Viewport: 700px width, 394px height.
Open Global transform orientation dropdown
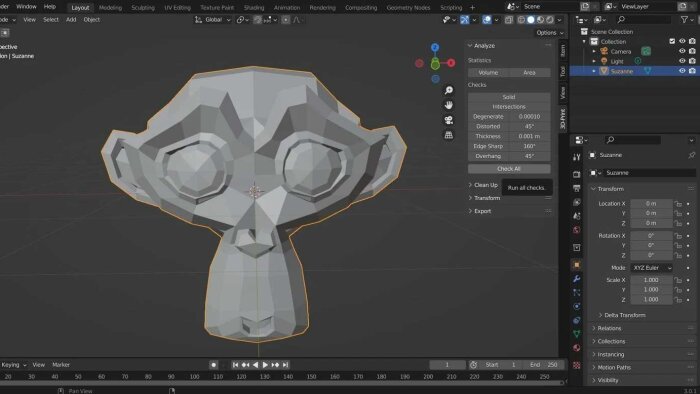[x=213, y=20]
